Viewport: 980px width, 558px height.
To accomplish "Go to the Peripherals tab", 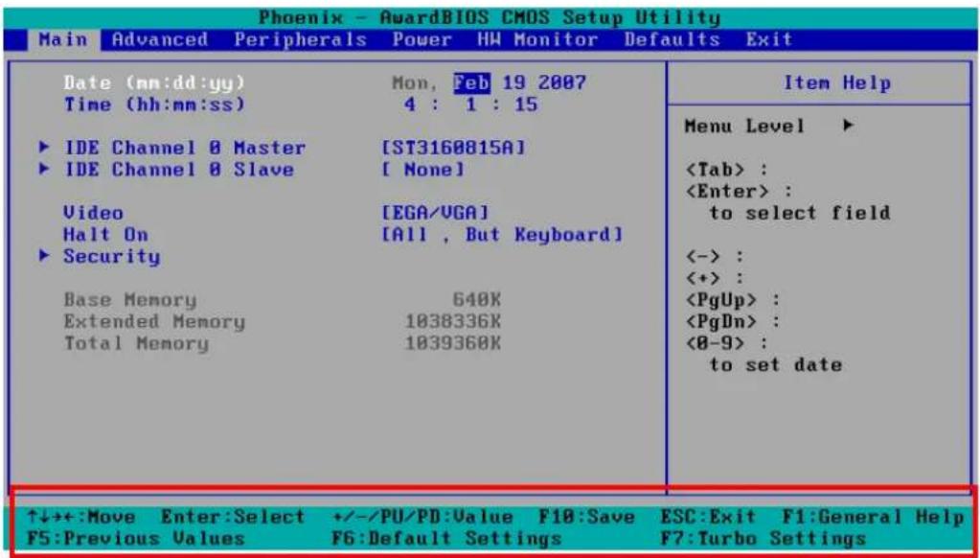I will (301, 40).
